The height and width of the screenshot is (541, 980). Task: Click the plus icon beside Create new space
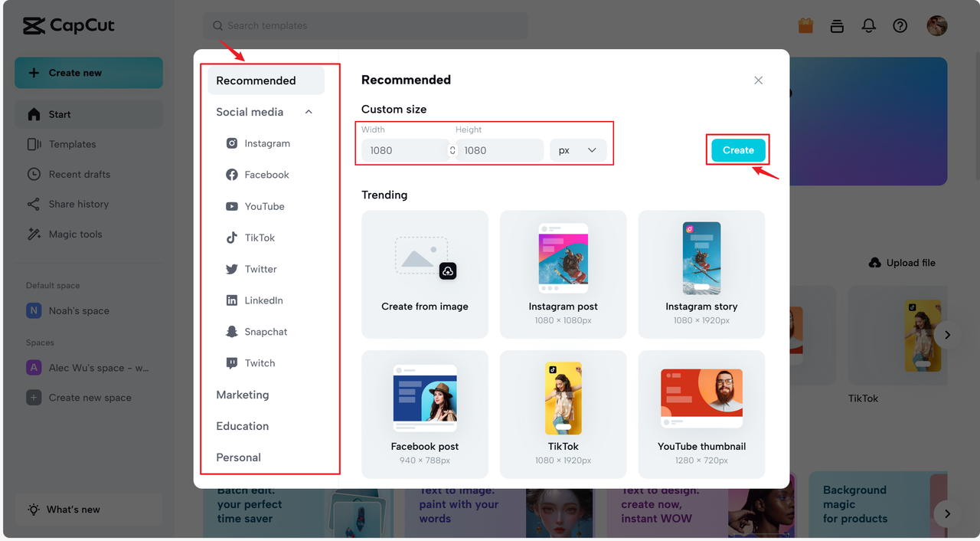coord(34,398)
